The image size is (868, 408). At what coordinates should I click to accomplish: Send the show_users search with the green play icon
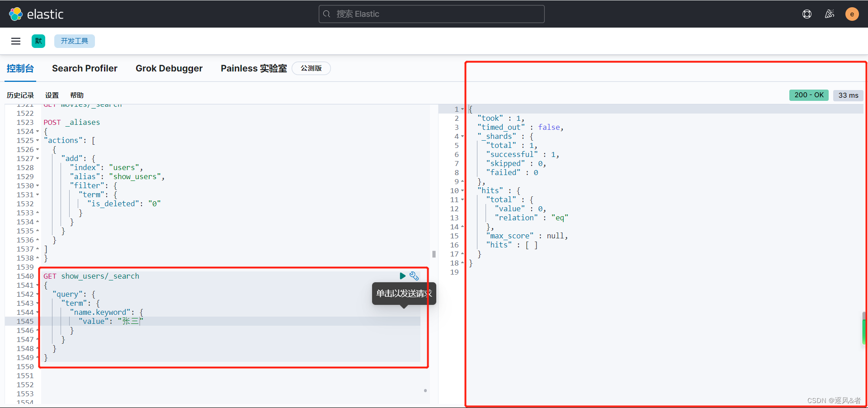pyautogui.click(x=402, y=276)
